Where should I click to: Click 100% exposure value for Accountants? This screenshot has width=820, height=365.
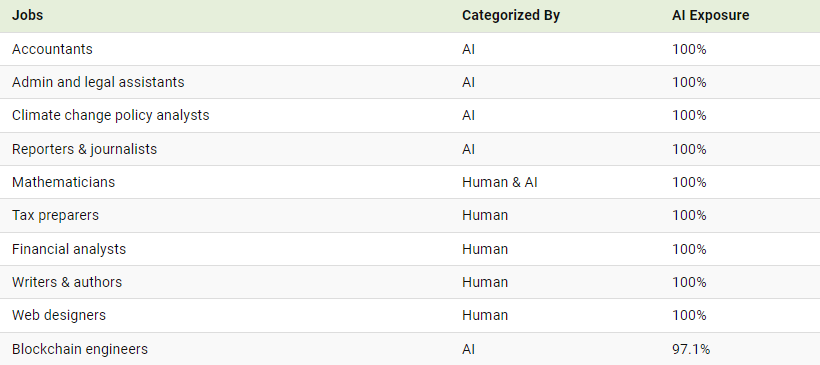[x=689, y=49]
